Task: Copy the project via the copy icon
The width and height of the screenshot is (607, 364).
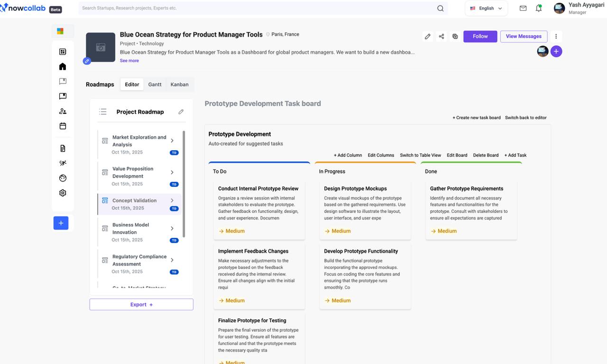Action: [x=455, y=36]
